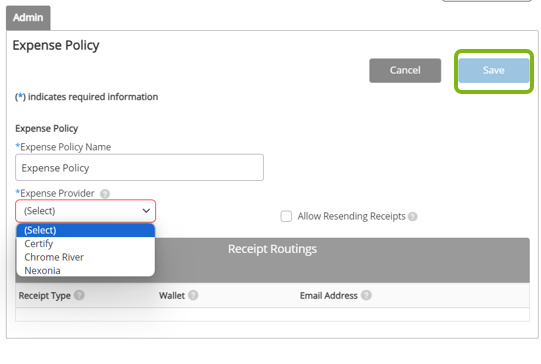
Task: Enable the Allow Resending Receipts checkbox
Action: [x=286, y=216]
